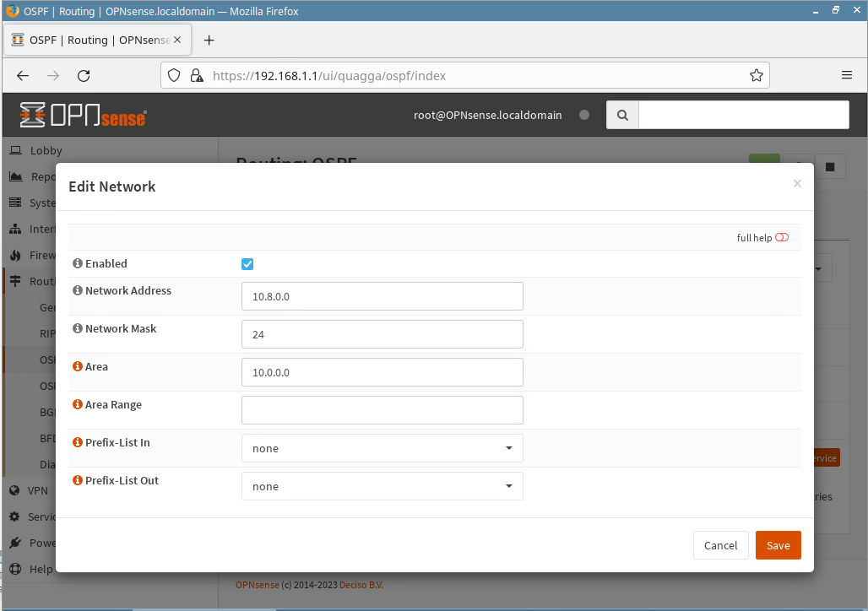Viewport: 868px width, 611px height.
Task: Close the Edit Network dialog with X
Action: coord(797,183)
